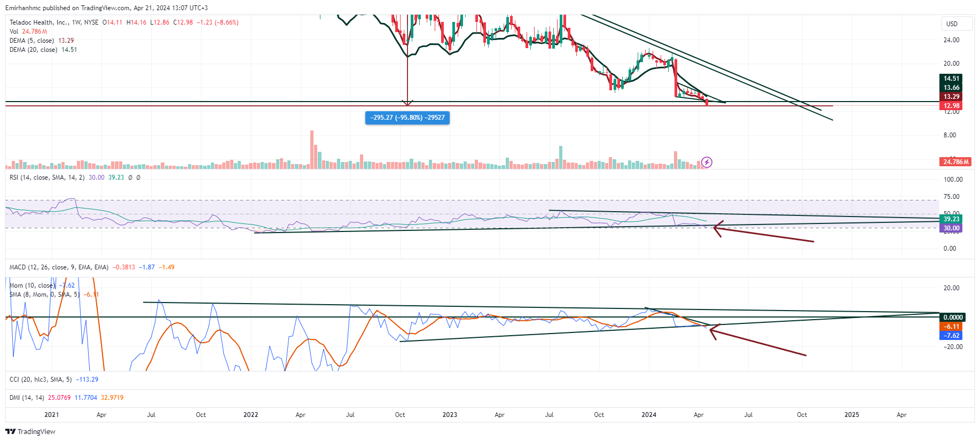Viewport: 980px width, 441px height.
Task: Click the blue -7.62 axis label
Action: (951, 336)
